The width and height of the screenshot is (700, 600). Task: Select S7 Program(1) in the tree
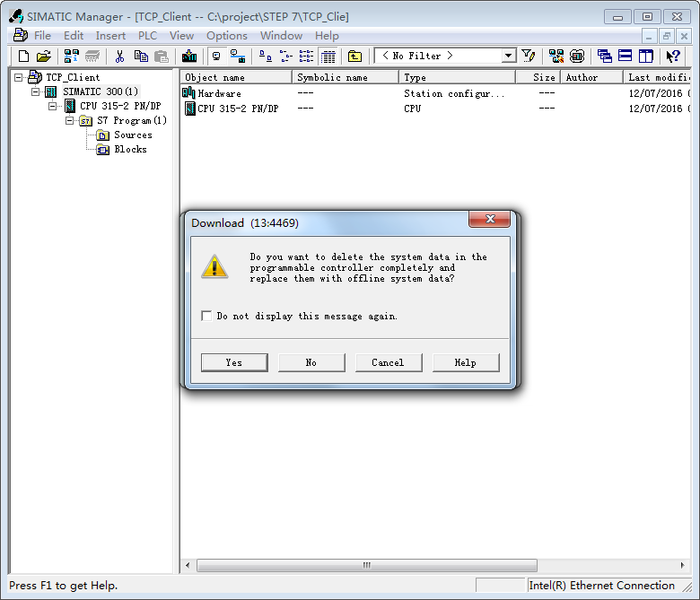132,120
